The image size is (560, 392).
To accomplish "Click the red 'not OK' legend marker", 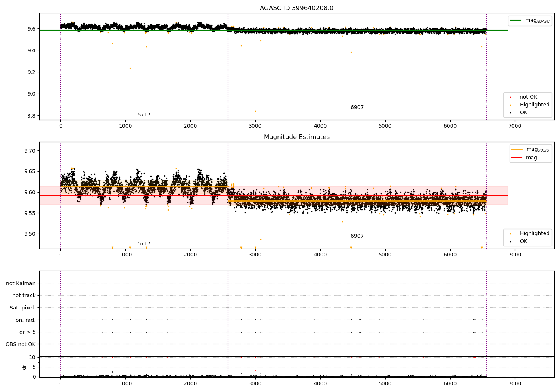I will pos(510,97).
